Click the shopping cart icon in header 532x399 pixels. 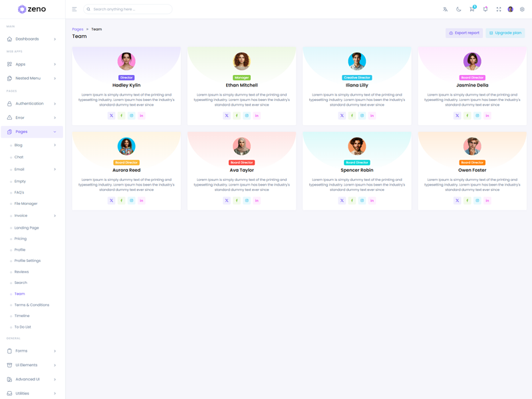(472, 9)
